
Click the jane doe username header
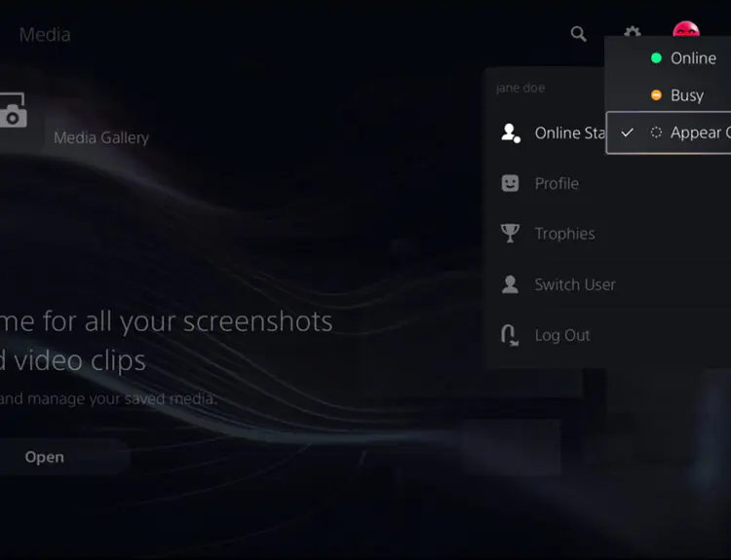[520, 88]
